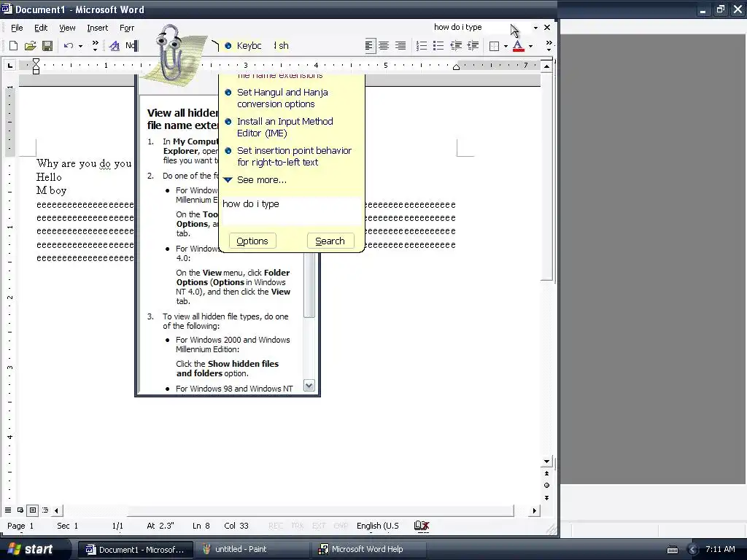Screen dimensions: 747x560
Task: Open the Font Color dropdown arrow
Action: click(530, 46)
